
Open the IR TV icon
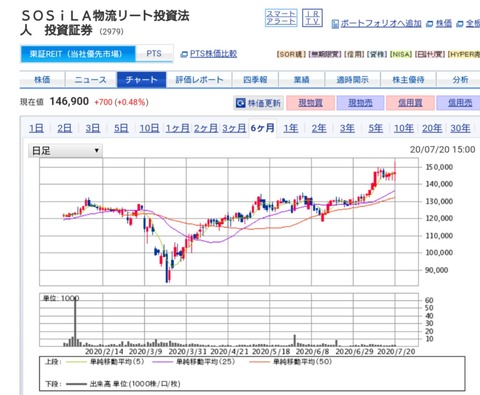coord(312,18)
